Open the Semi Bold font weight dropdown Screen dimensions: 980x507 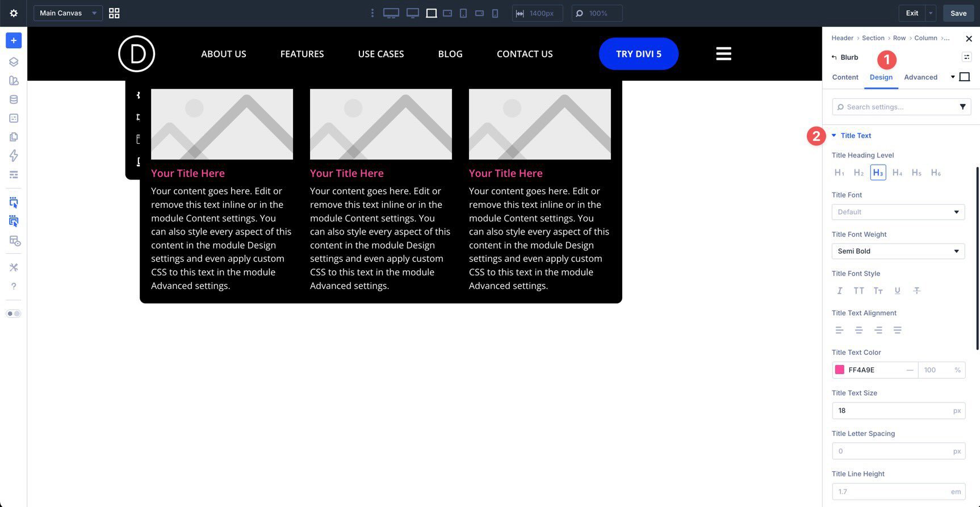(x=898, y=251)
